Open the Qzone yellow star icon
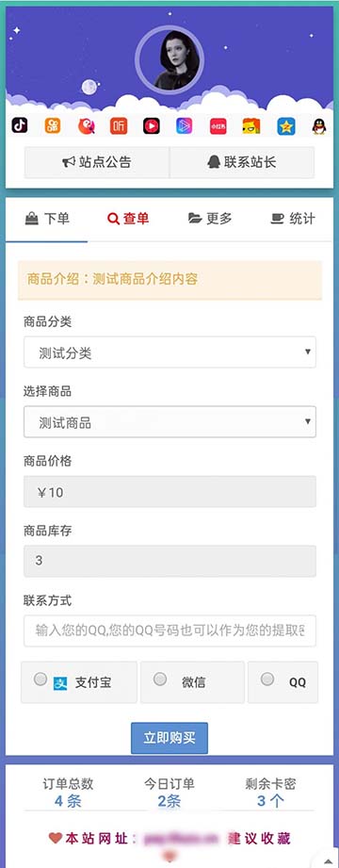The height and width of the screenshot is (868, 339). coord(286,126)
